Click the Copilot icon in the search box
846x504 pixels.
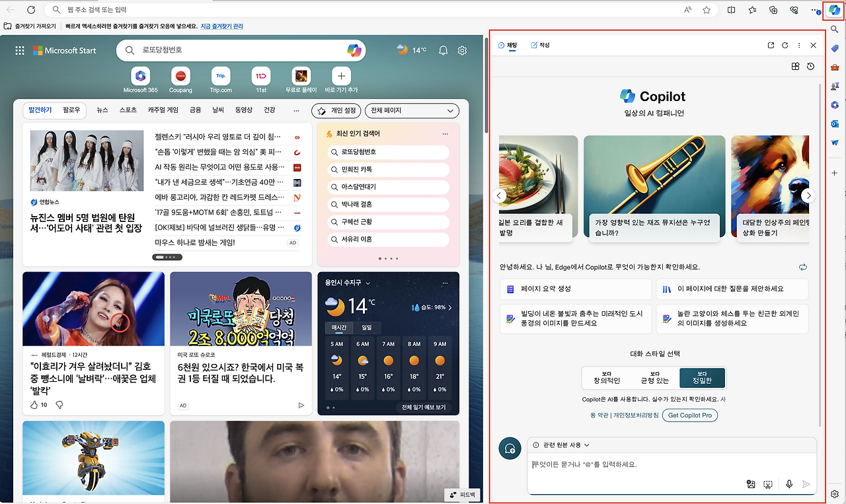click(x=354, y=50)
